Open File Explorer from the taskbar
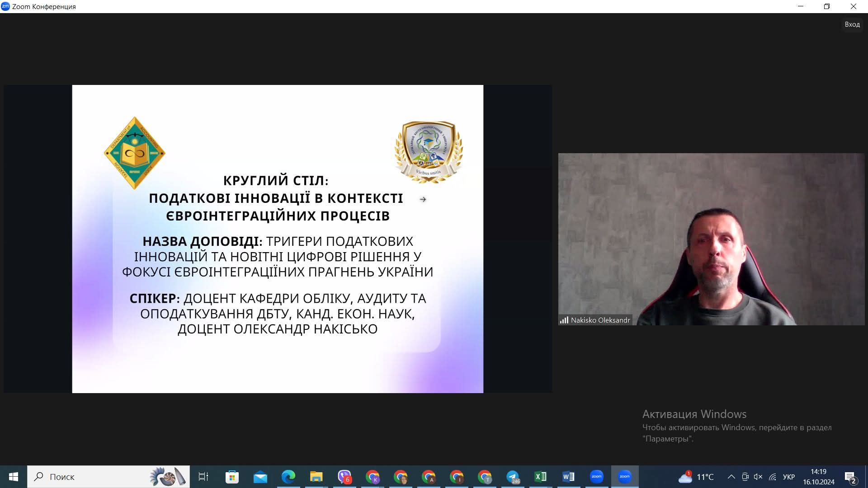 pyautogui.click(x=316, y=477)
